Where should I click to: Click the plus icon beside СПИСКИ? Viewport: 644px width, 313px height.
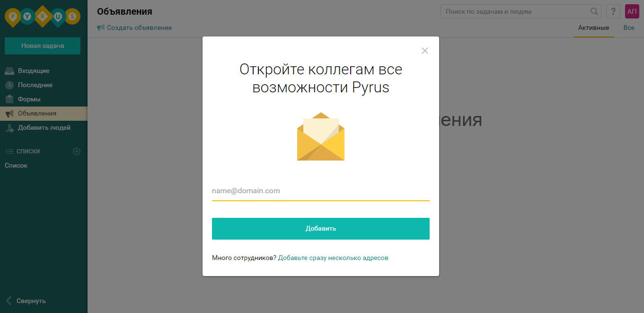(x=76, y=151)
